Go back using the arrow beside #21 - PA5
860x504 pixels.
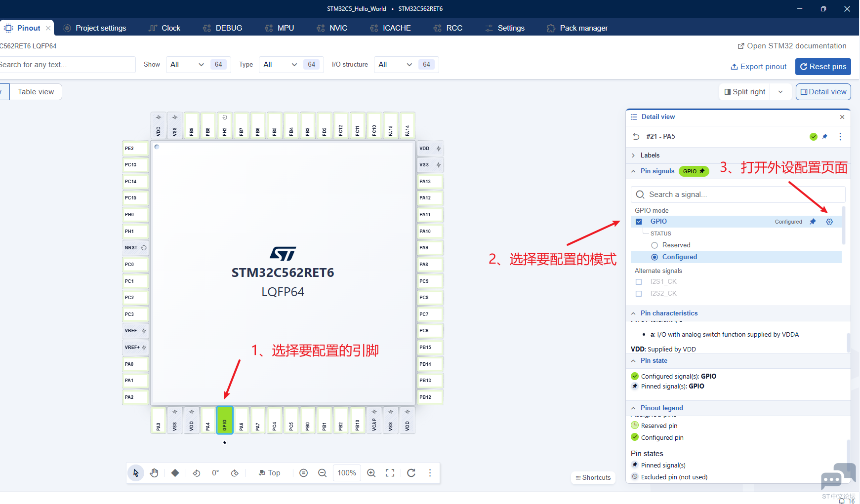pyautogui.click(x=636, y=137)
